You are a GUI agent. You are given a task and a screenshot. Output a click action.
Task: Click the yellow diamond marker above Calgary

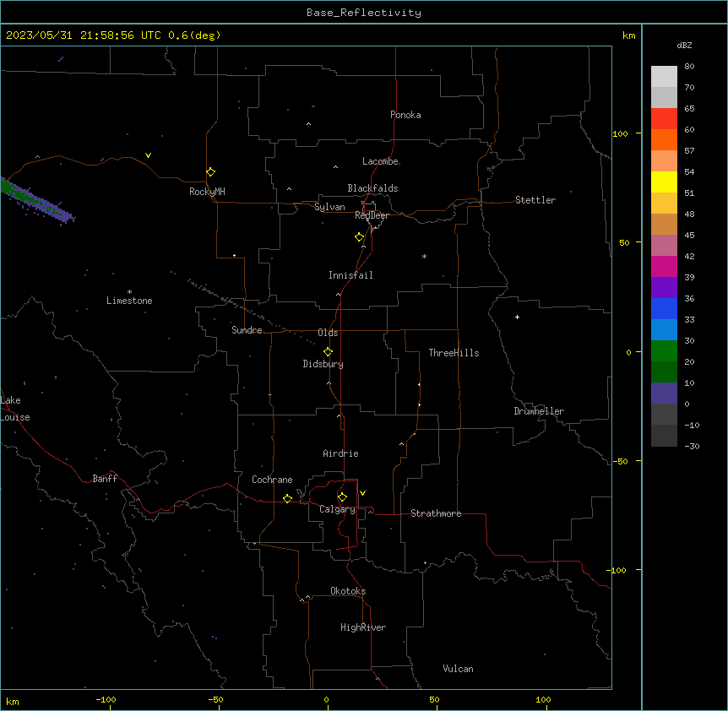point(342,497)
